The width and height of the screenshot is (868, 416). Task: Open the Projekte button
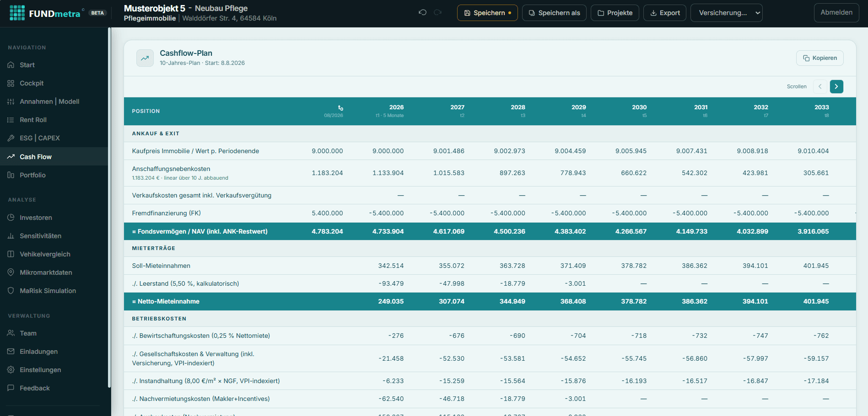click(x=615, y=13)
